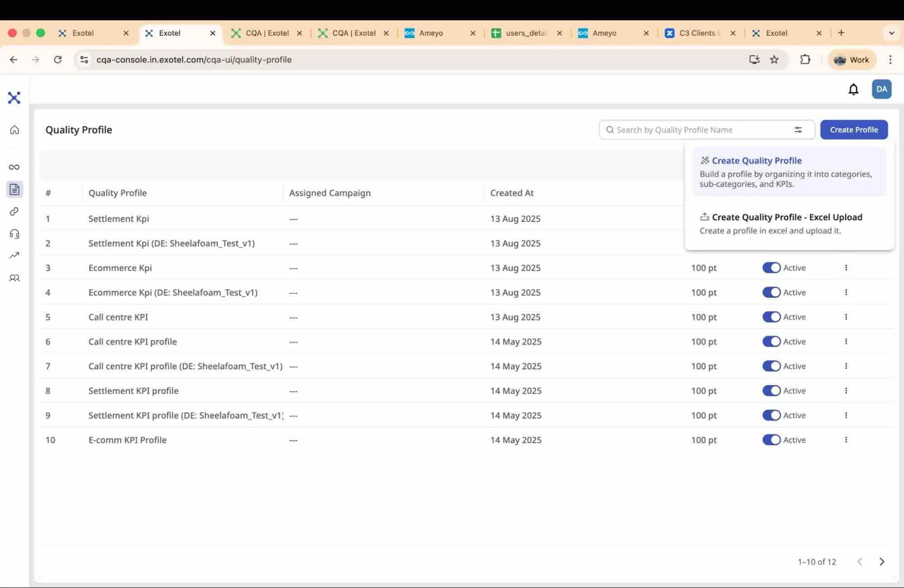Image resolution: width=904 pixels, height=588 pixels.
Task: Toggle Active switch for E-comm KPI Profile
Action: coord(771,440)
